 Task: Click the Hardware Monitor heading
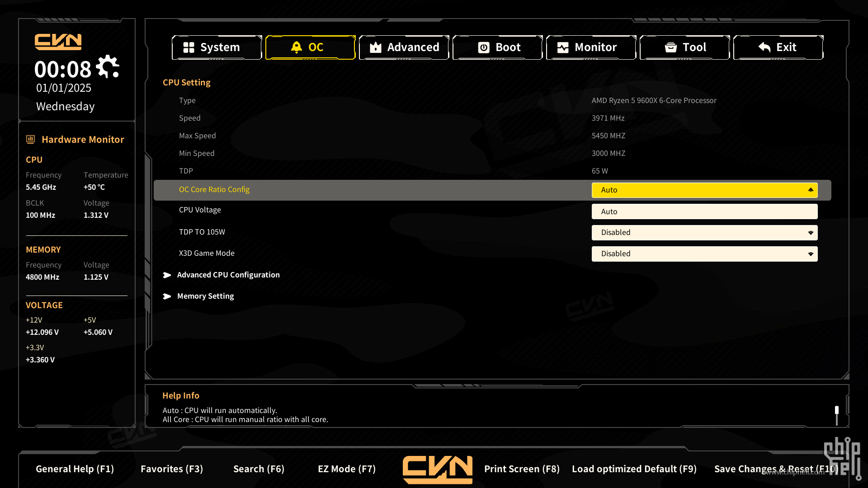(83, 140)
